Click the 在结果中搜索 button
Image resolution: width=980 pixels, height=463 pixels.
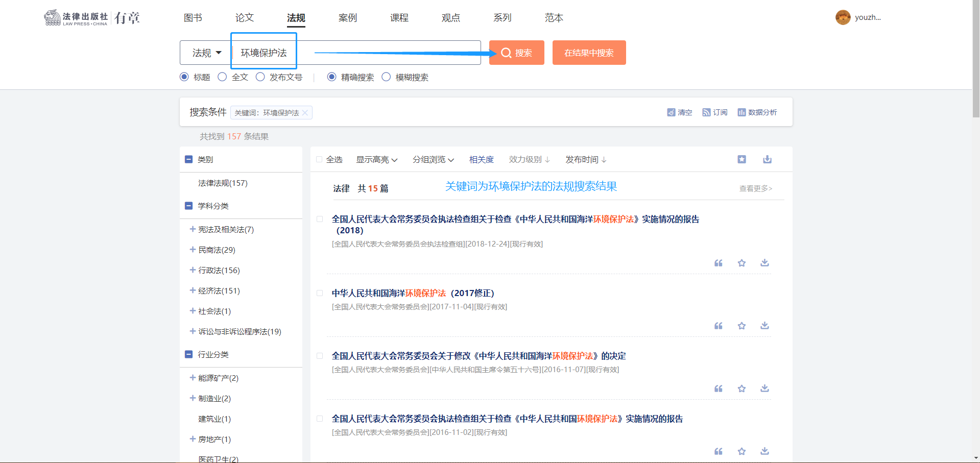[x=589, y=53]
